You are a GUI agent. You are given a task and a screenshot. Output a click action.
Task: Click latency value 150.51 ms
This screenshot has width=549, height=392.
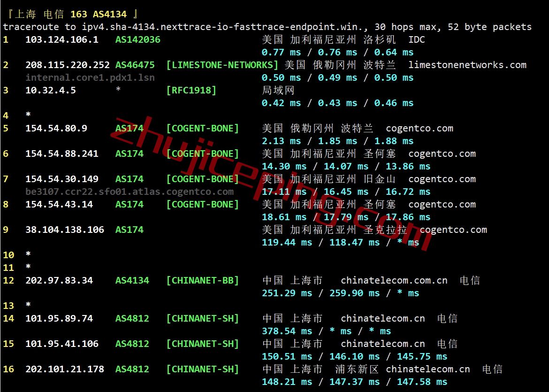pyautogui.click(x=287, y=356)
